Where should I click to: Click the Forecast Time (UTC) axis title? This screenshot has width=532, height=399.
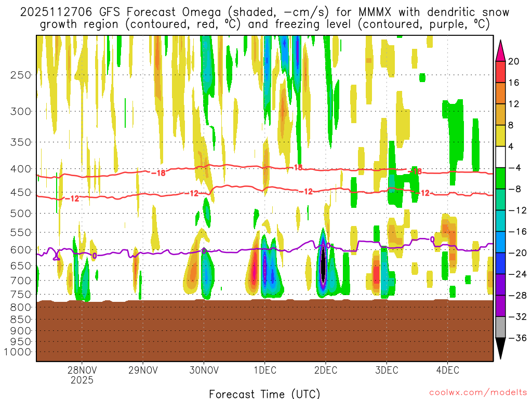[264, 393]
